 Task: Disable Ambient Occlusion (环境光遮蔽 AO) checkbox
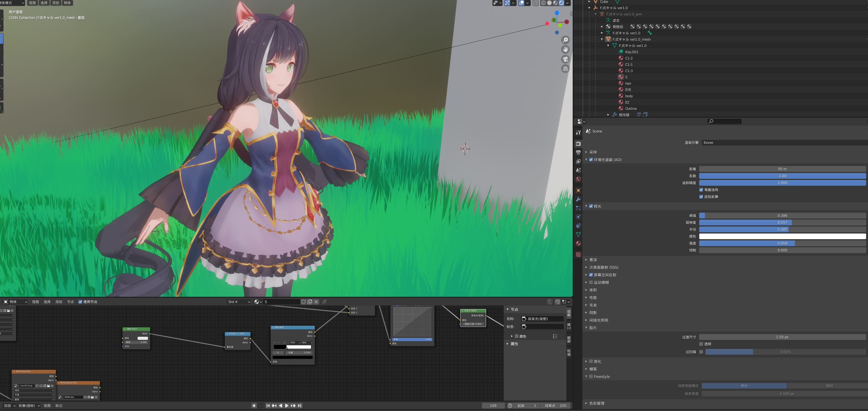pyautogui.click(x=591, y=160)
